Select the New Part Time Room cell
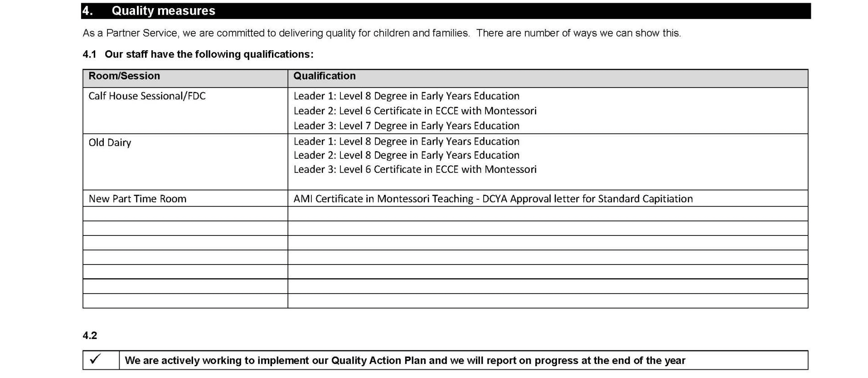Viewport: 868px width, 378px height. pos(185,198)
